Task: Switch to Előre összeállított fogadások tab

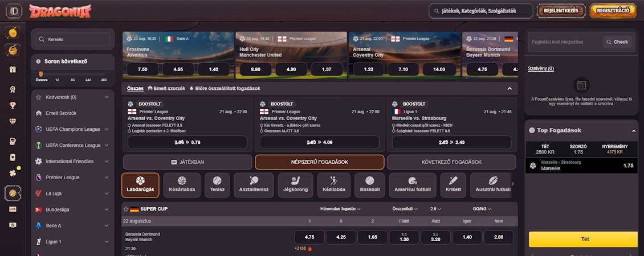Action: pyautogui.click(x=225, y=88)
